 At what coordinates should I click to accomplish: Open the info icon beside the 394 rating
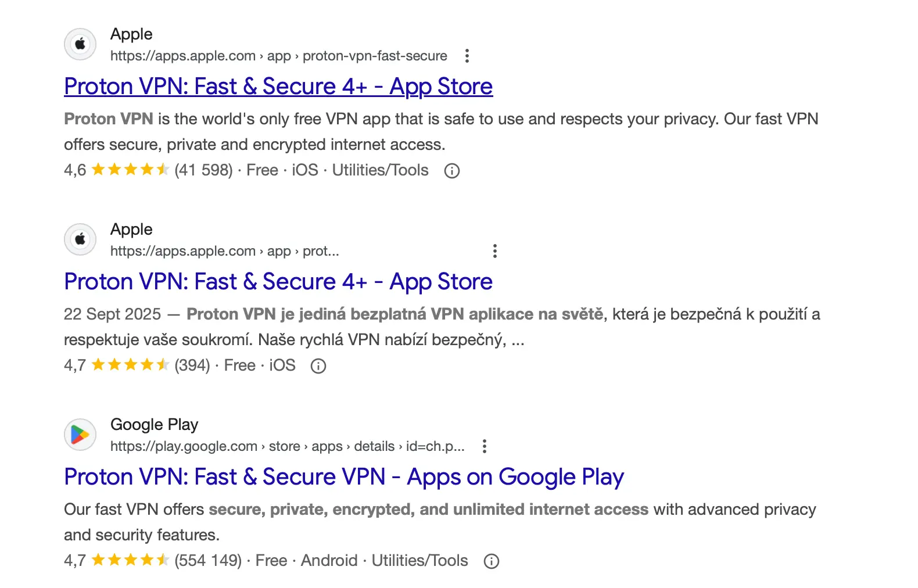(318, 365)
